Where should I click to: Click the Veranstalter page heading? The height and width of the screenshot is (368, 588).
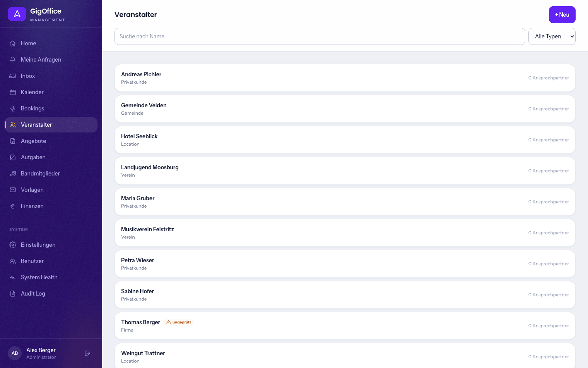coord(136,15)
